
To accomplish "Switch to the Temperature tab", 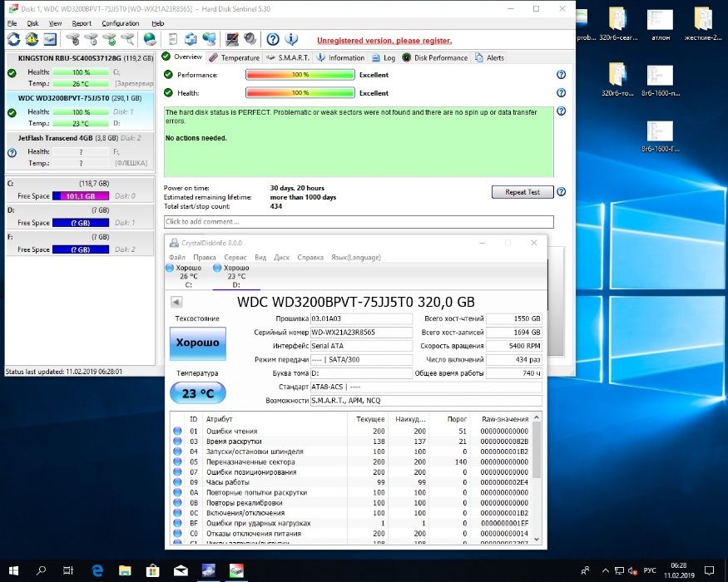I will pos(234,57).
